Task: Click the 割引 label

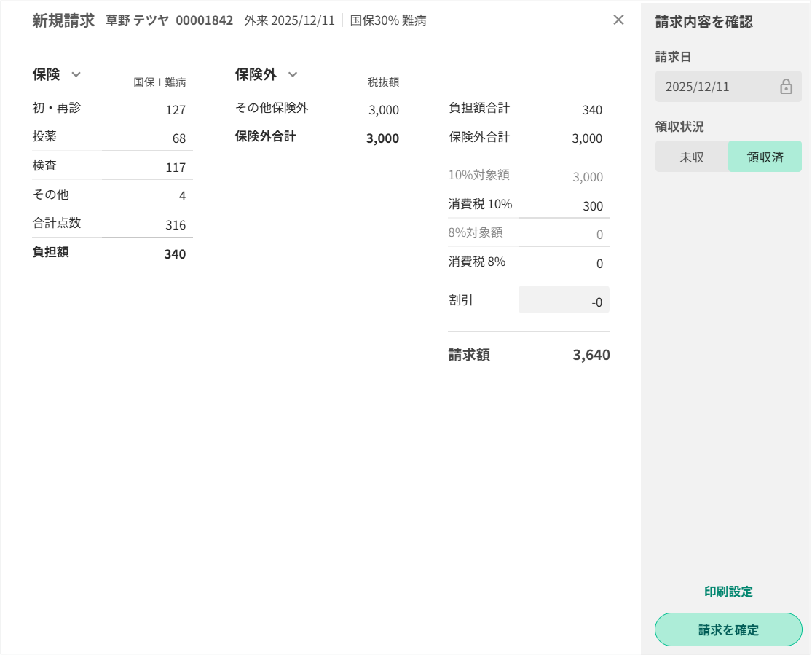Action: point(460,300)
